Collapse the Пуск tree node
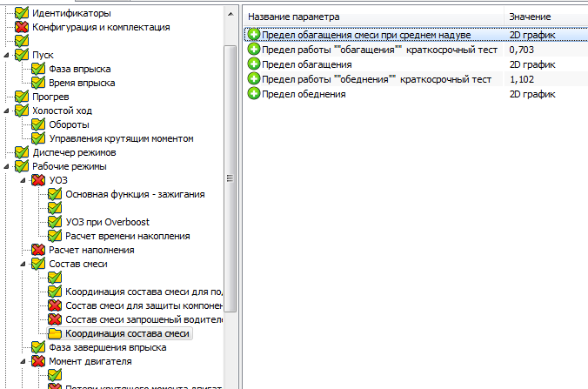 point(8,55)
